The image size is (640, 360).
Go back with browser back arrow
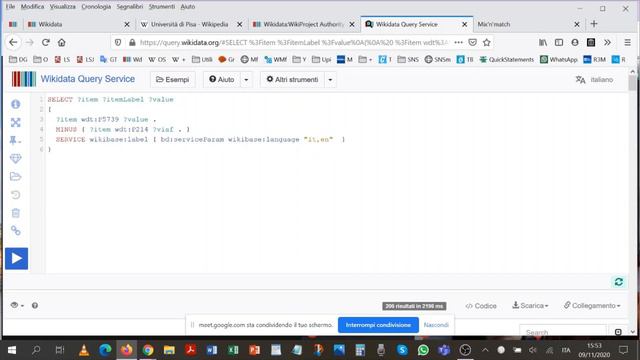(13, 42)
